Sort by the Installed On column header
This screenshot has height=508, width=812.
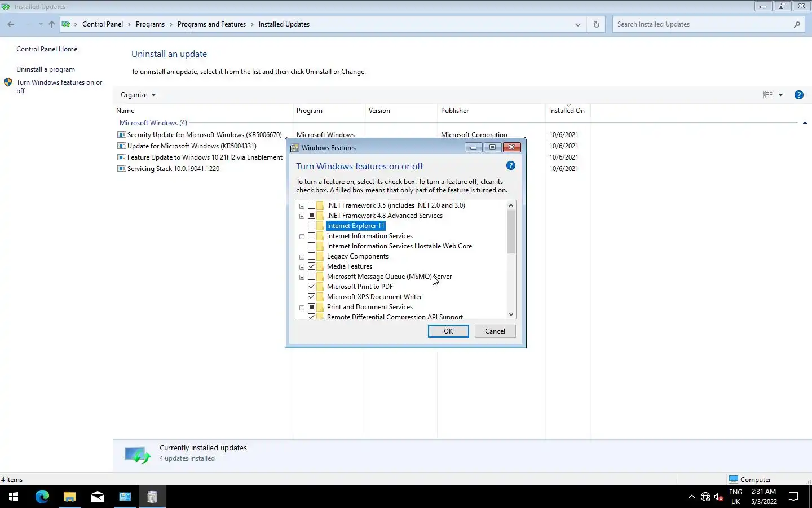[x=568, y=111]
